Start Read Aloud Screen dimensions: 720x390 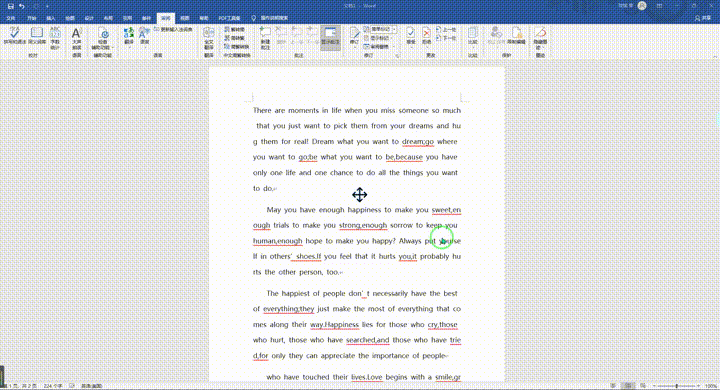(x=77, y=38)
